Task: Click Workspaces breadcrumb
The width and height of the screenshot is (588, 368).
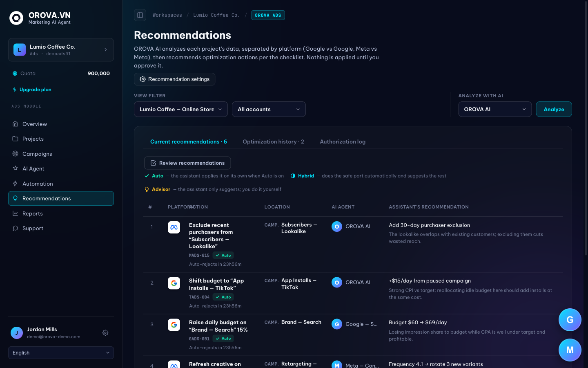Action: (x=167, y=15)
